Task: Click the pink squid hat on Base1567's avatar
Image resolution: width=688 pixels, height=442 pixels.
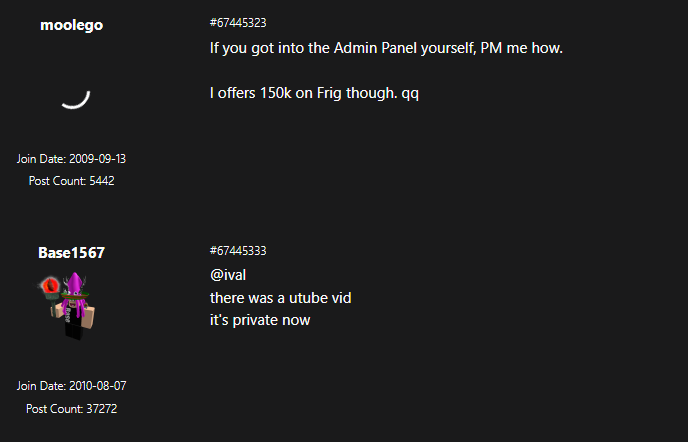Action: (x=72, y=290)
